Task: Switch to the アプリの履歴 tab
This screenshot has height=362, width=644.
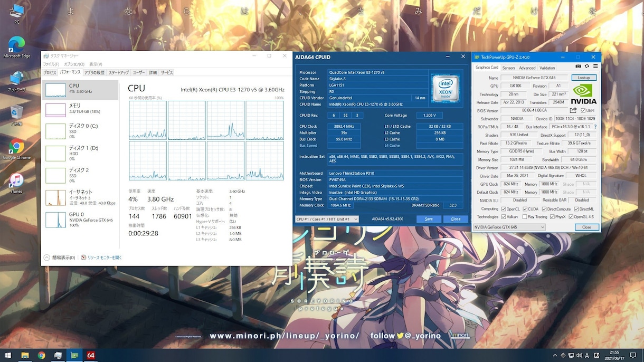Action: click(x=94, y=72)
